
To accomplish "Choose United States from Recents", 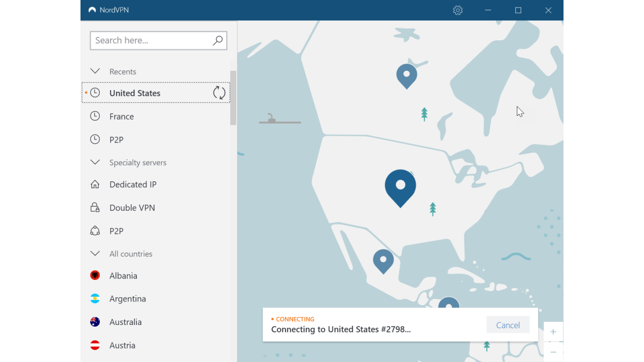I will coord(156,93).
